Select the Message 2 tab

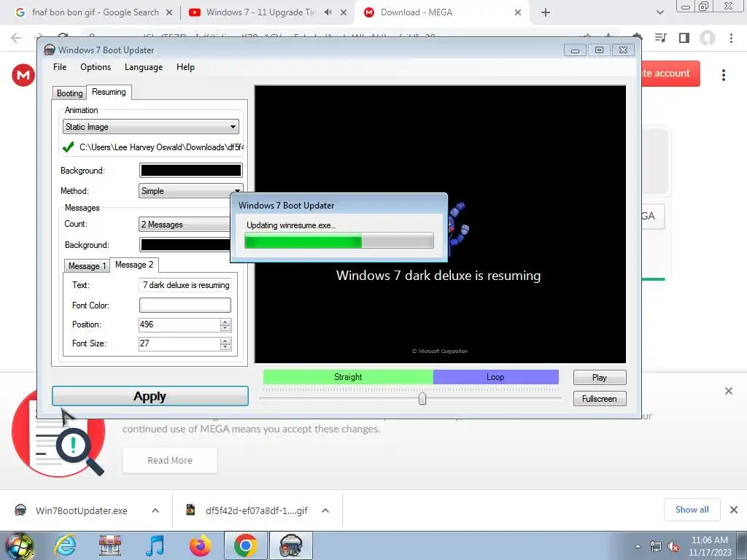coord(134,265)
